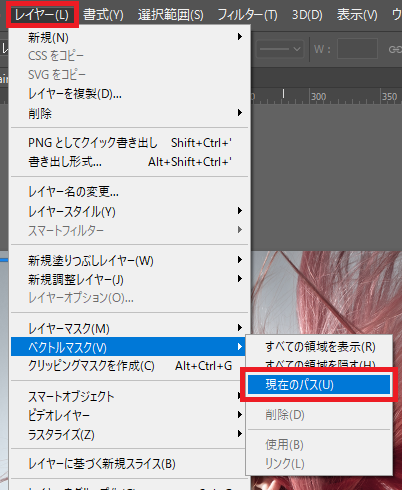The height and width of the screenshot is (490, 402).
Task: Open the 表示(V) menu
Action: tap(357, 15)
